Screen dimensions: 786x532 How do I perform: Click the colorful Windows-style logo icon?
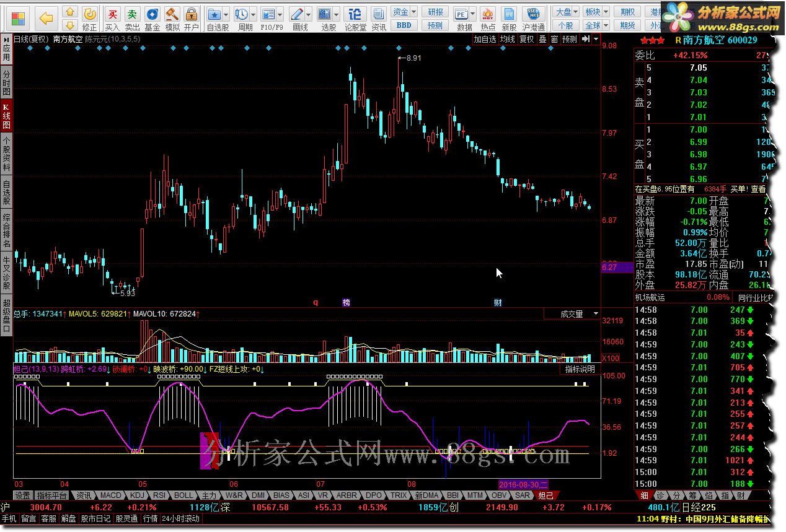click(19, 18)
